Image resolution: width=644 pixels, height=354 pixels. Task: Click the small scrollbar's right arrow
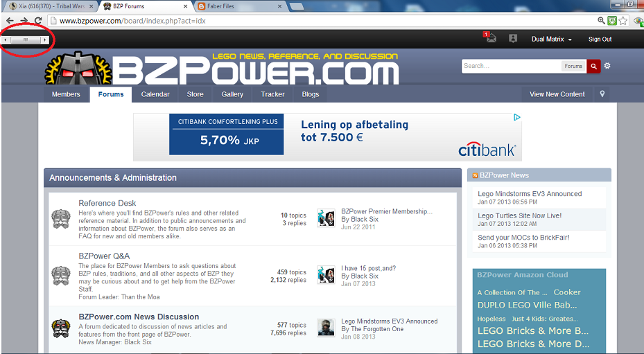[x=45, y=40]
